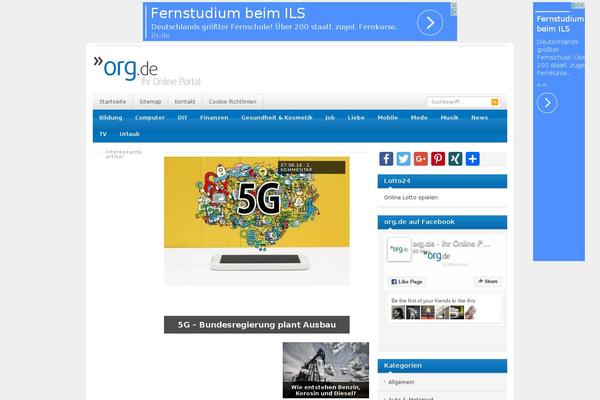Image resolution: width=600 pixels, height=400 pixels.
Task: Close the top banner ad info icon
Action: point(453,9)
